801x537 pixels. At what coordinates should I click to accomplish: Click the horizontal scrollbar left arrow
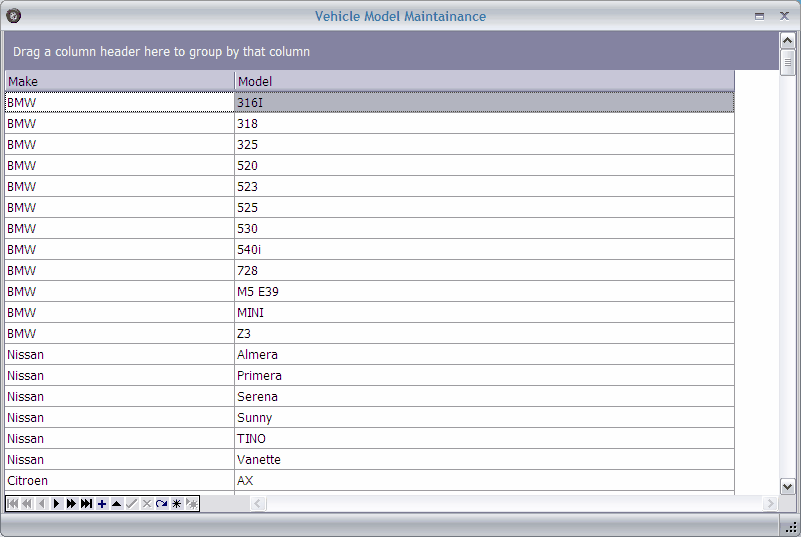point(257,504)
